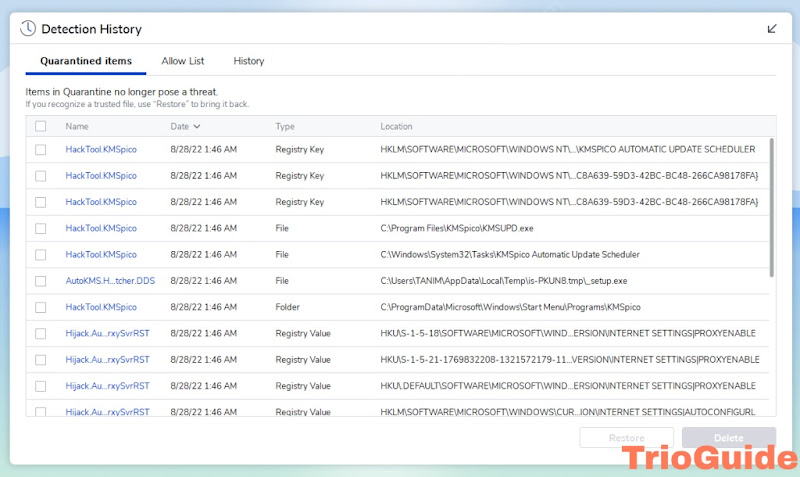The height and width of the screenshot is (477, 800).
Task: Click the Name column header
Action: coord(77,126)
